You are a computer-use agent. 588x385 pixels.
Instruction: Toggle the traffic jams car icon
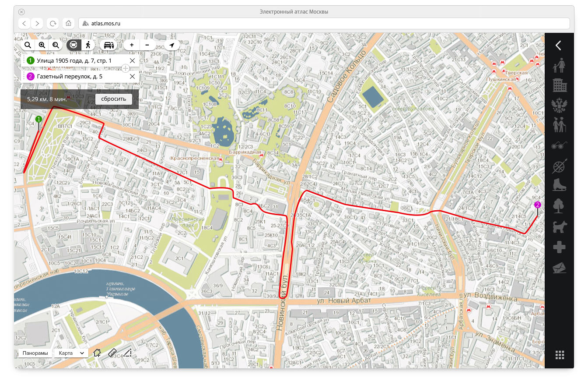(x=108, y=45)
